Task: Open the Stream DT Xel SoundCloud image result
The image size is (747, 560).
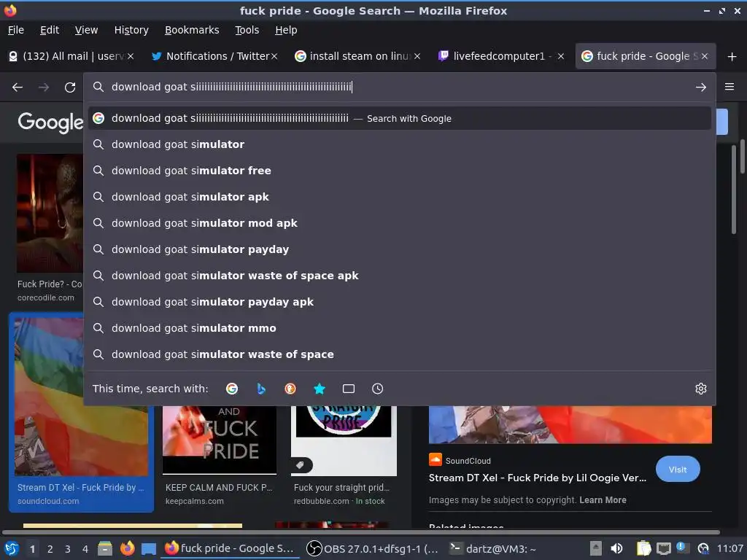Action: click(81, 413)
